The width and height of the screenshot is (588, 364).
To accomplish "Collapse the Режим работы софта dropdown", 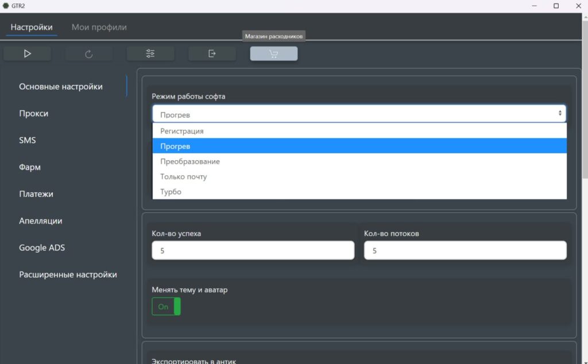I will pyautogui.click(x=359, y=114).
